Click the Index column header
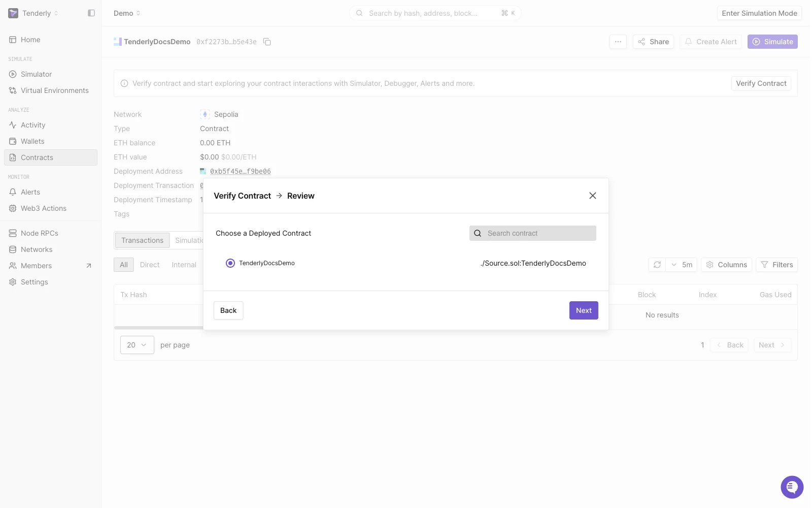This screenshot has width=812, height=508. pyautogui.click(x=707, y=295)
